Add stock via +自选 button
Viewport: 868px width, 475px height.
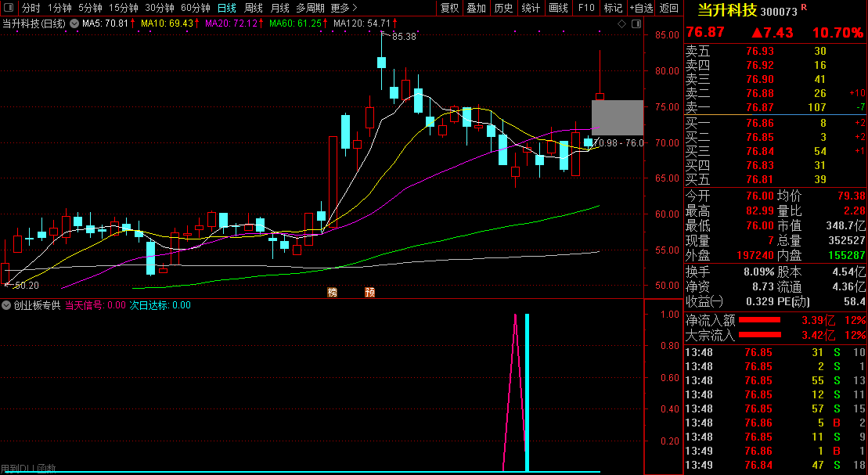640,8
